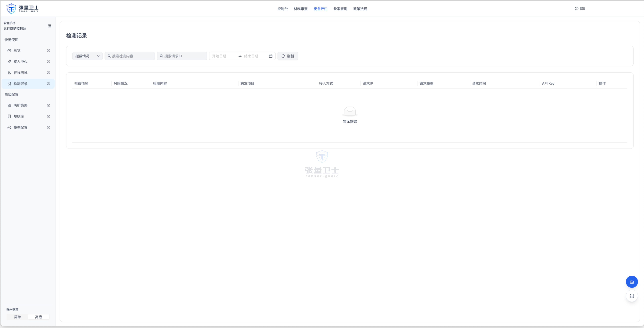Viewport: 644px width, 328px height.
Task: Click the 检测记录 page title
Action: coord(76,36)
